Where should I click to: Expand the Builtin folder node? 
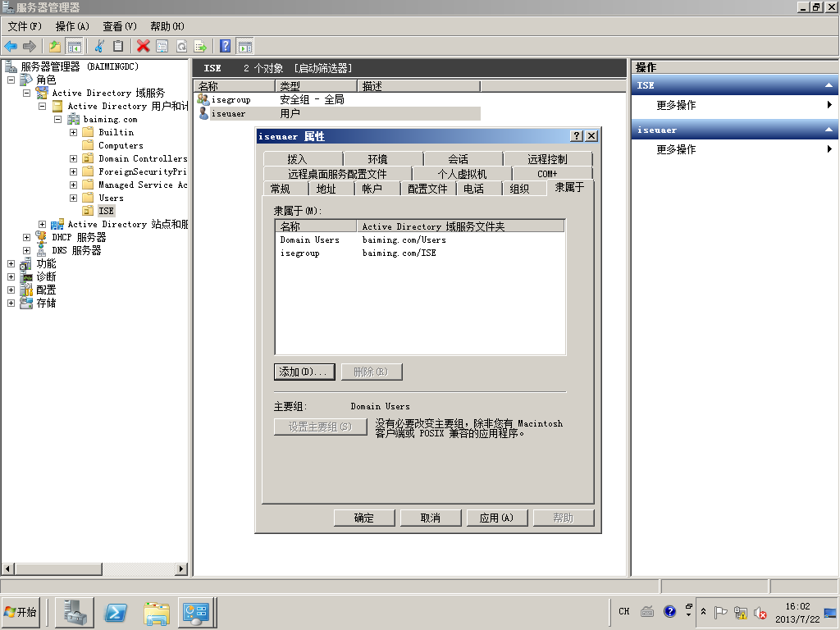coord(73,132)
